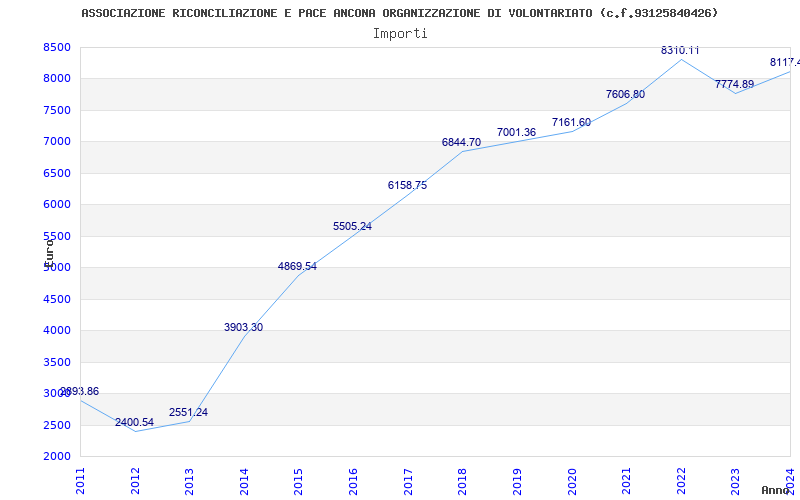The width and height of the screenshot is (800, 500).
Task: Click the data label 6844.70
Action: [461, 143]
